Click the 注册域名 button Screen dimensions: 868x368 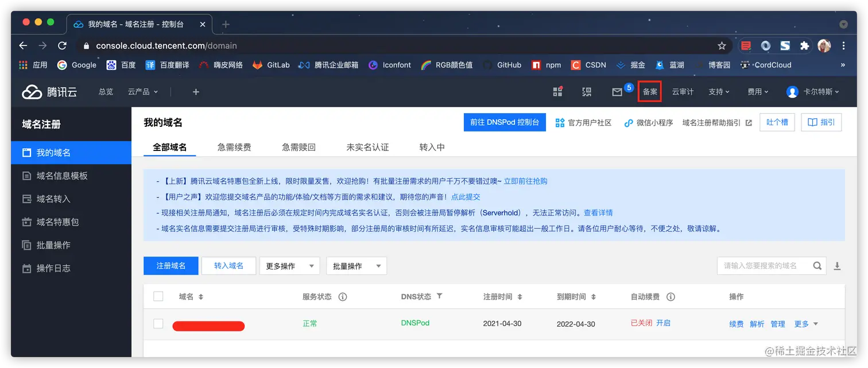point(171,266)
